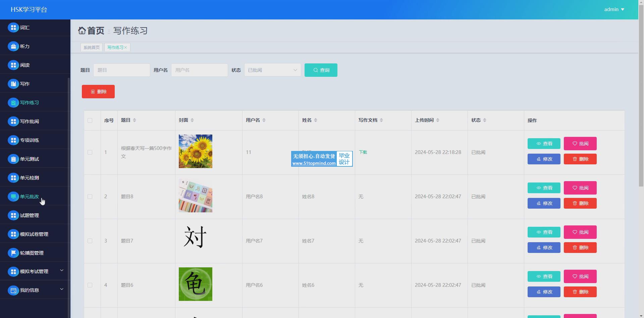Click the 查询 search button
644x318 pixels.
pos(321,70)
